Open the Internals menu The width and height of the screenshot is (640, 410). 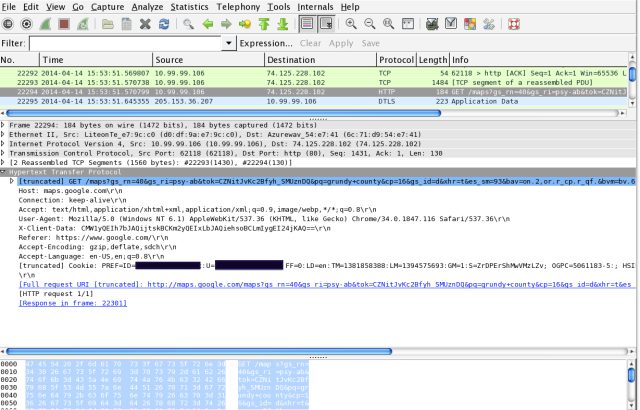[x=315, y=7]
